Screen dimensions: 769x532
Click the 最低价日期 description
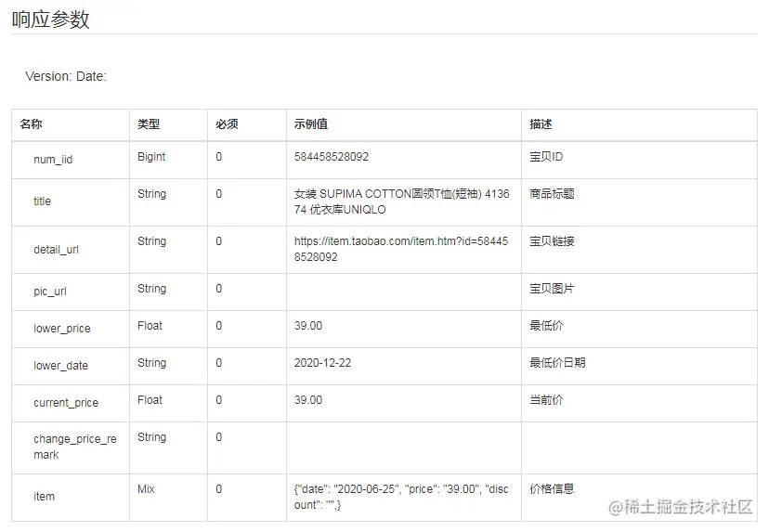click(557, 363)
